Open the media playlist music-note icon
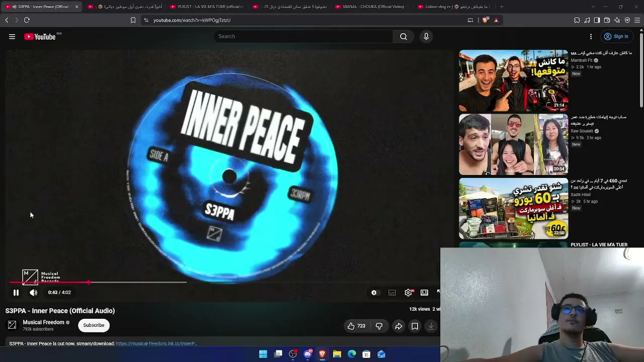Viewport: 644px width, 362px height. click(x=587, y=20)
